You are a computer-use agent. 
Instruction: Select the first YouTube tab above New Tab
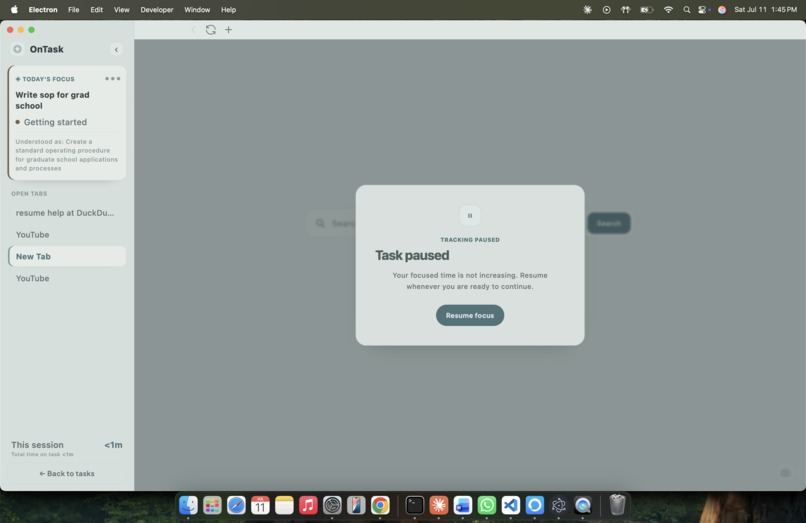pos(67,235)
